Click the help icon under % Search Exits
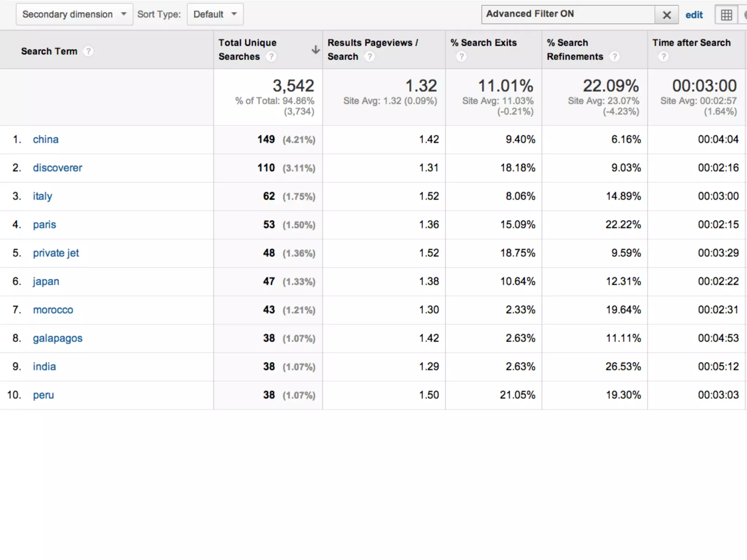This screenshot has width=747, height=560. (x=461, y=57)
